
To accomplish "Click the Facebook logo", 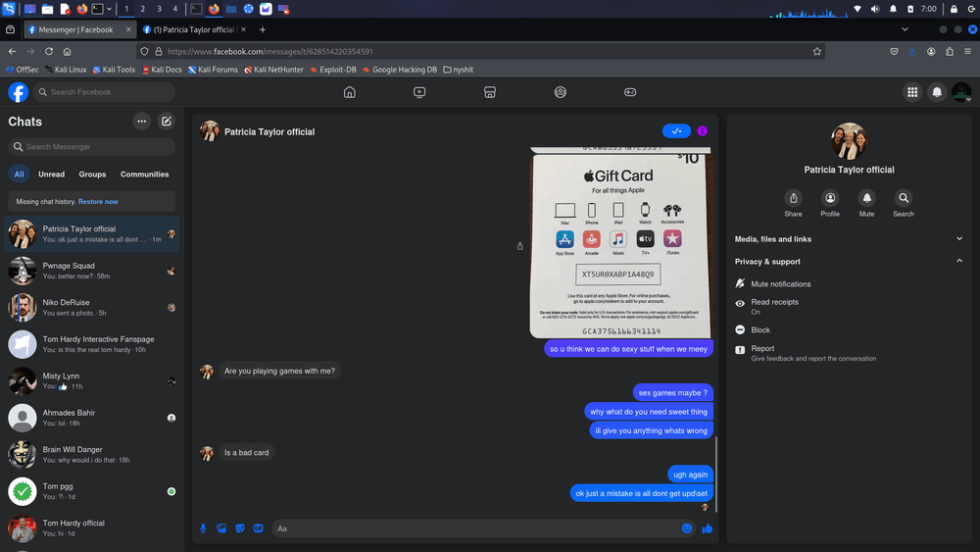I will (x=18, y=92).
